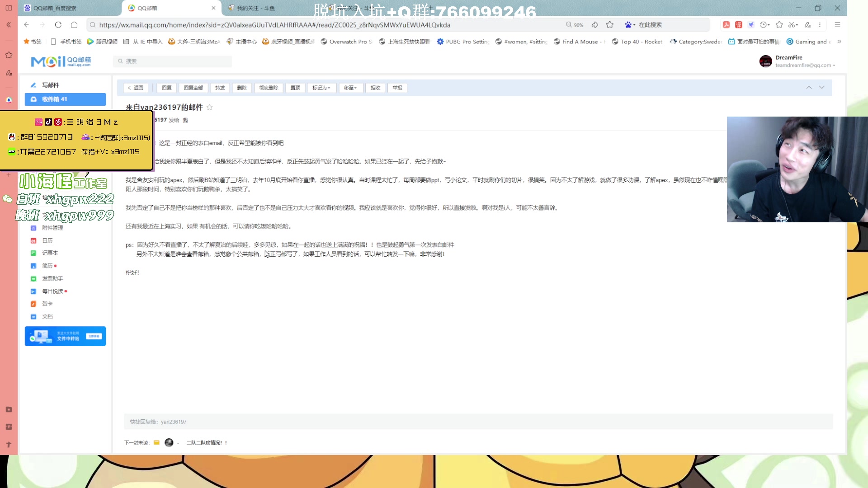868x488 pixels.
Task: Click the mail search field
Action: point(172,61)
